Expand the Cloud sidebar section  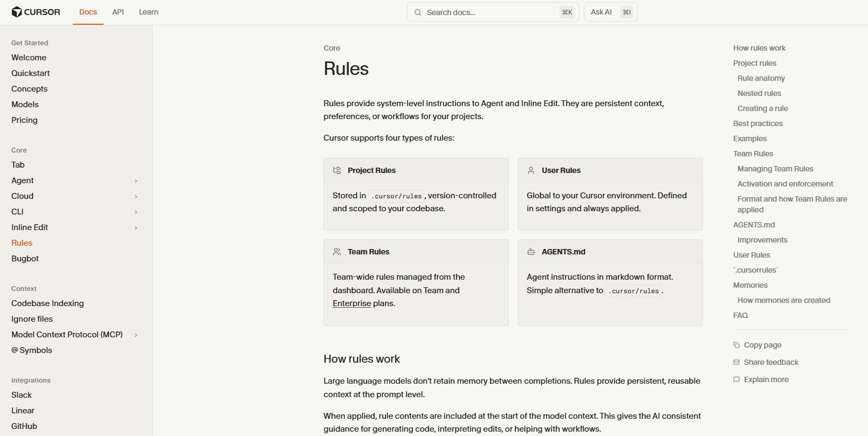pyautogui.click(x=136, y=197)
